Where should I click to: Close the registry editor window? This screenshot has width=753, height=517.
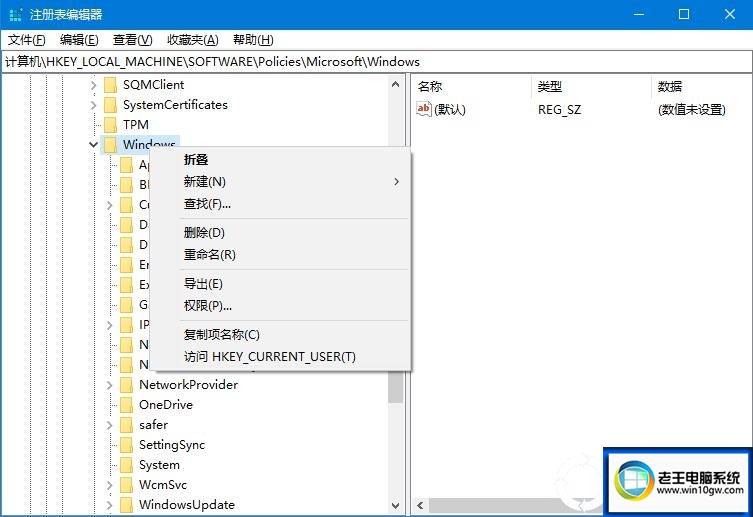point(730,14)
